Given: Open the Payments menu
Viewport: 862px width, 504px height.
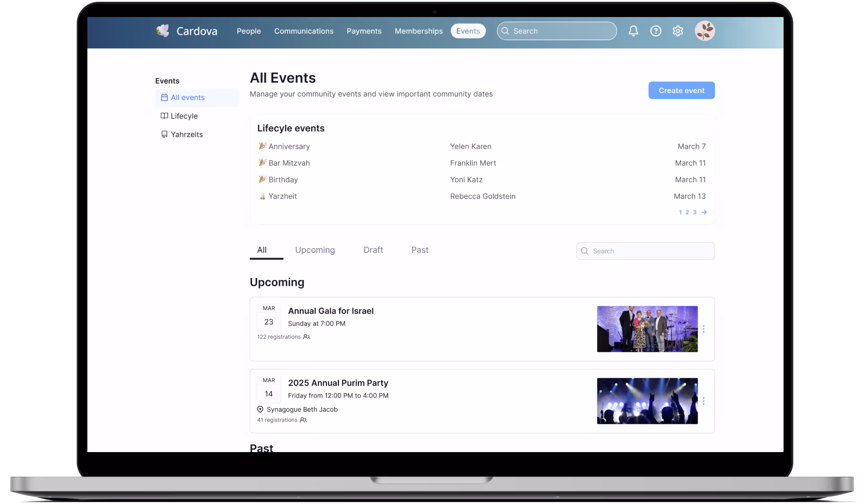Looking at the screenshot, I should pyautogui.click(x=364, y=31).
